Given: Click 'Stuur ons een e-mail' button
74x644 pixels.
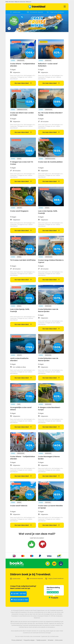Looking at the screenshot, I should 19,600.
